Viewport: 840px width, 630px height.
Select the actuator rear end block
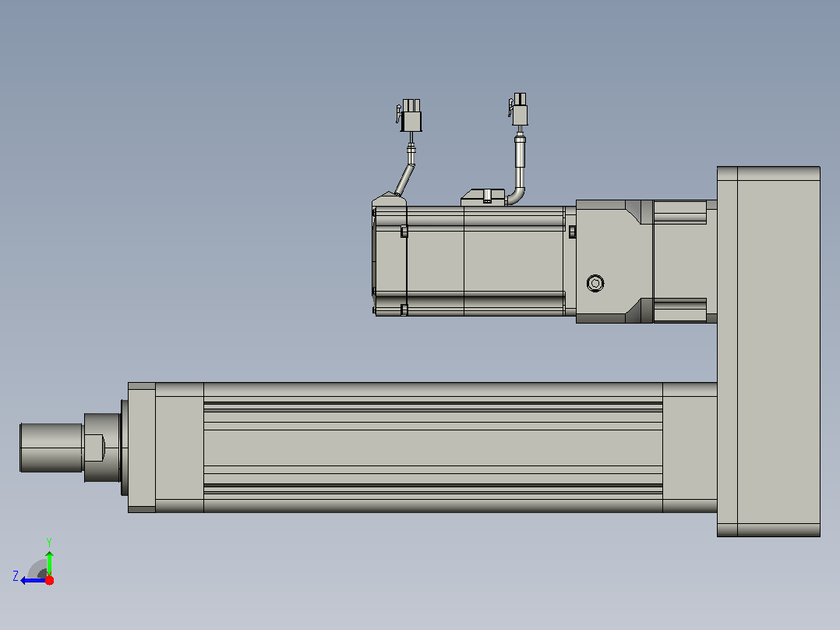(x=690, y=448)
